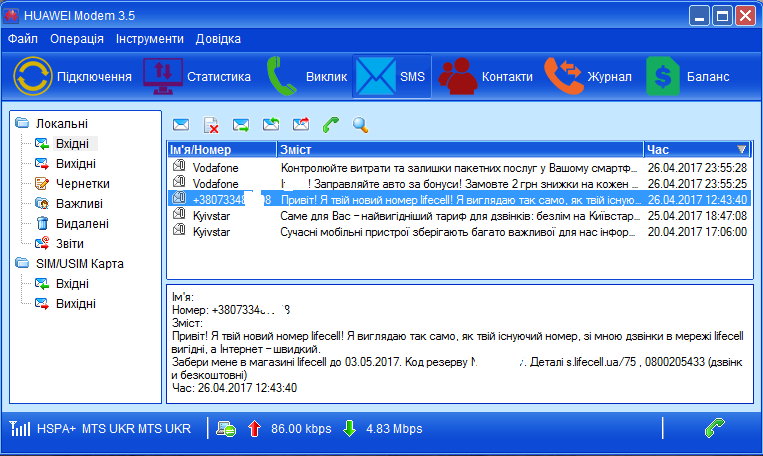
Task: Open the Статистика statistics section
Action: 198,77
